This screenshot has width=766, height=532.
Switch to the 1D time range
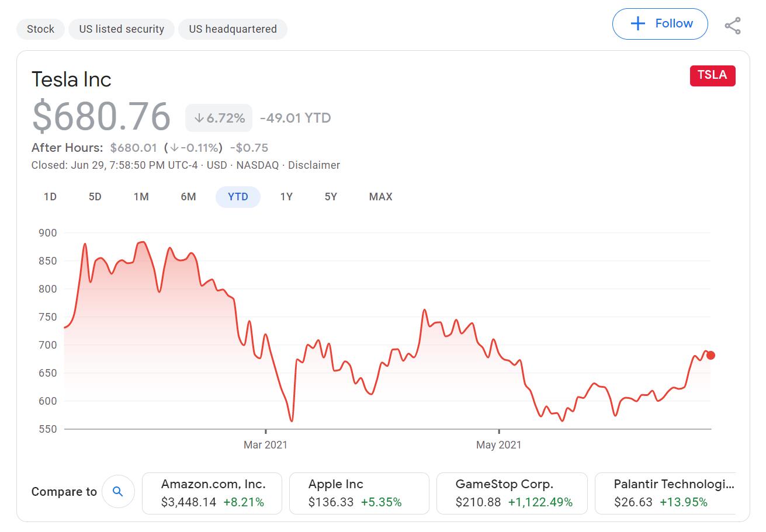50,197
